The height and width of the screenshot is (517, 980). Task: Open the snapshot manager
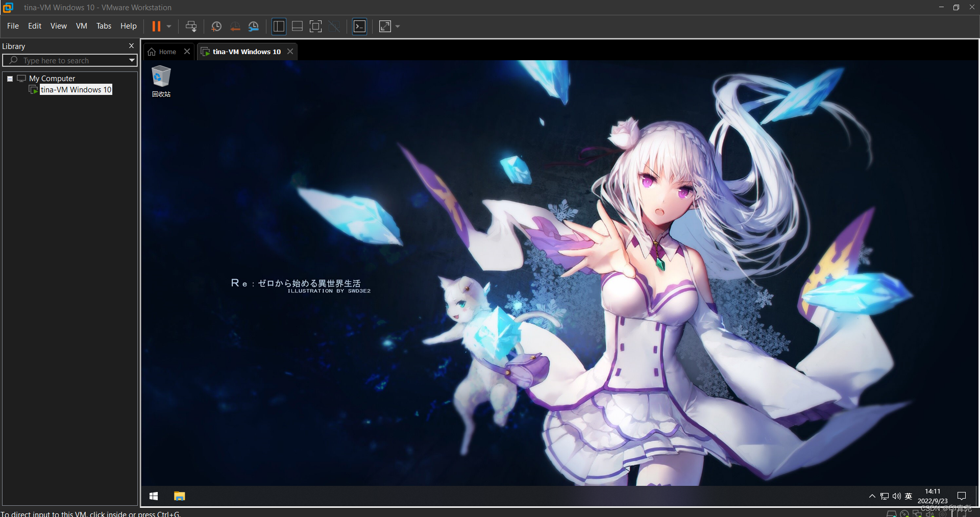[253, 27]
